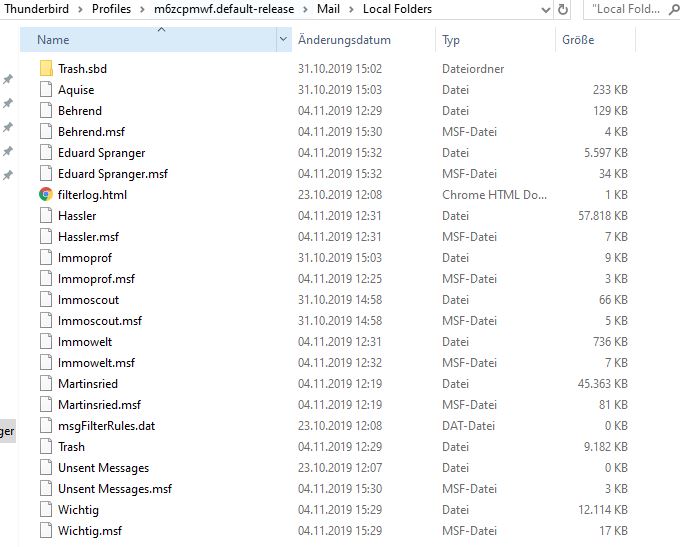The height and width of the screenshot is (547, 680).
Task: Select the Immoscout.msf file icon
Action: (x=46, y=321)
